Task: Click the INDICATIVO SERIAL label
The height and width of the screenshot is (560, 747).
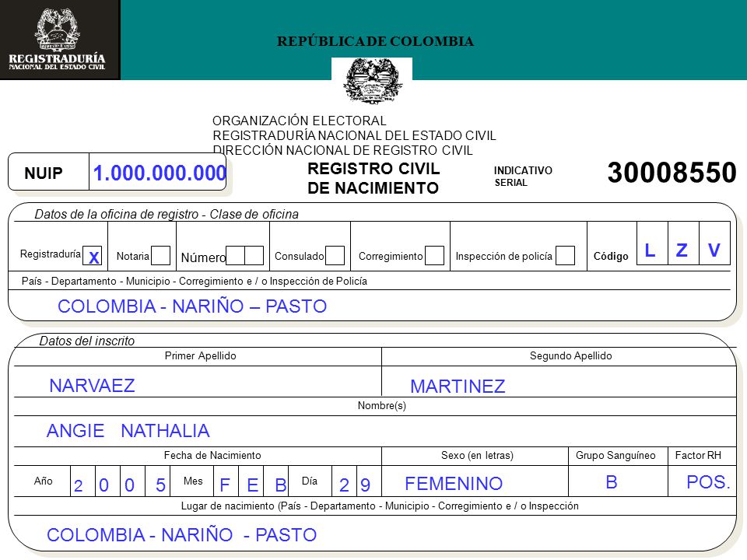Action: [523, 177]
